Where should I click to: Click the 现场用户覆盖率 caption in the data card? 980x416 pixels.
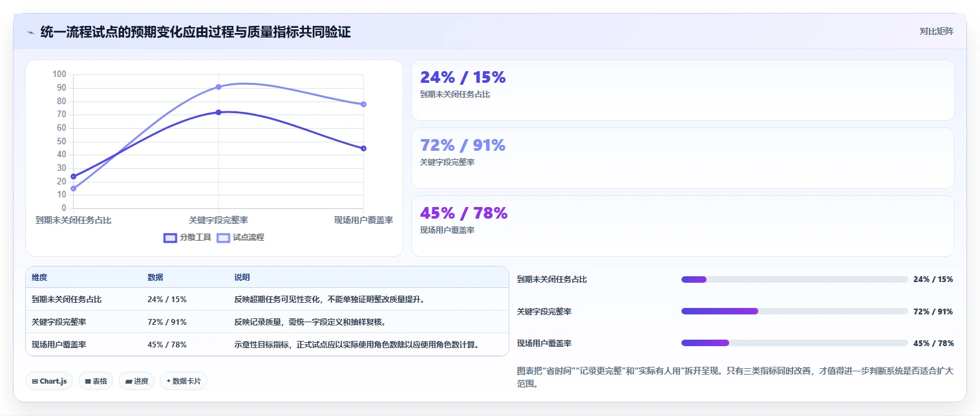click(x=447, y=230)
